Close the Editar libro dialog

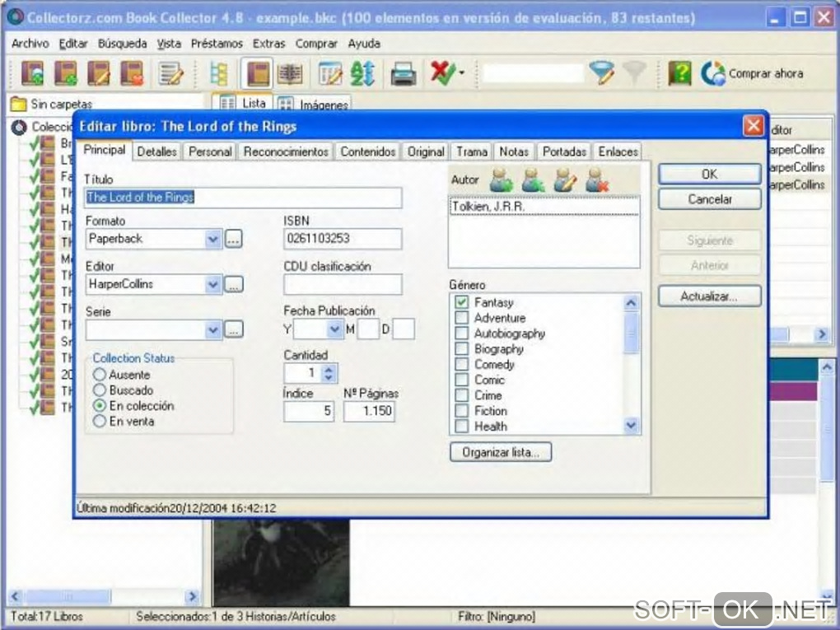pyautogui.click(x=754, y=126)
